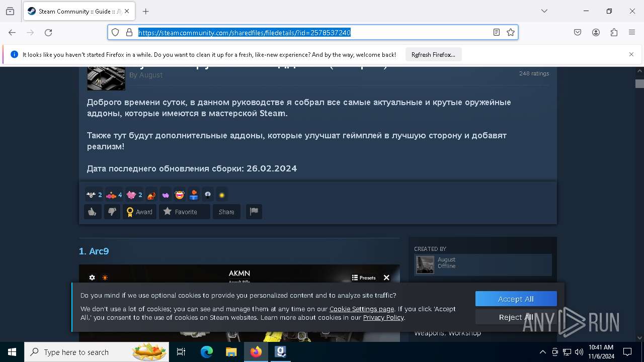Click the Firefox URL address field

(313, 32)
